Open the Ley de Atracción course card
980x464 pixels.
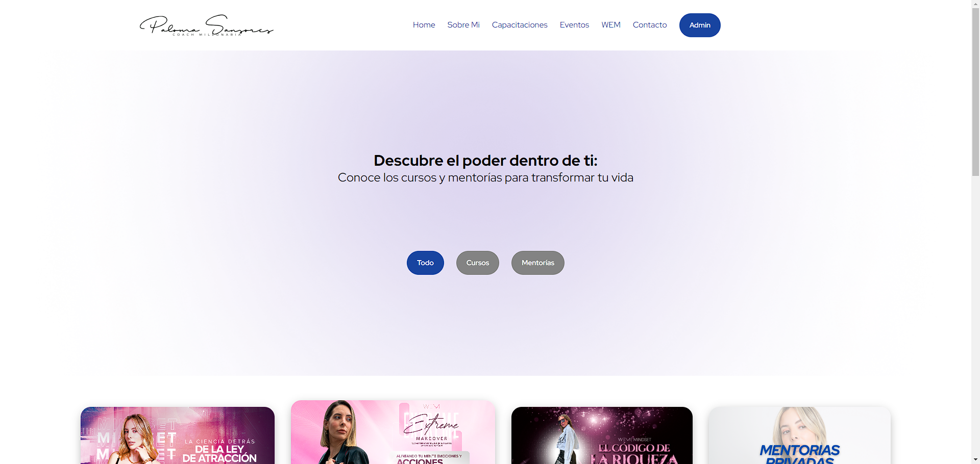click(178, 435)
